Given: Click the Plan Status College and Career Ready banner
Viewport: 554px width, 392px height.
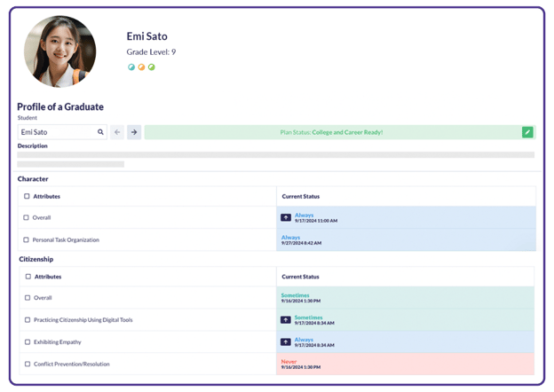Looking at the screenshot, I should [x=340, y=132].
